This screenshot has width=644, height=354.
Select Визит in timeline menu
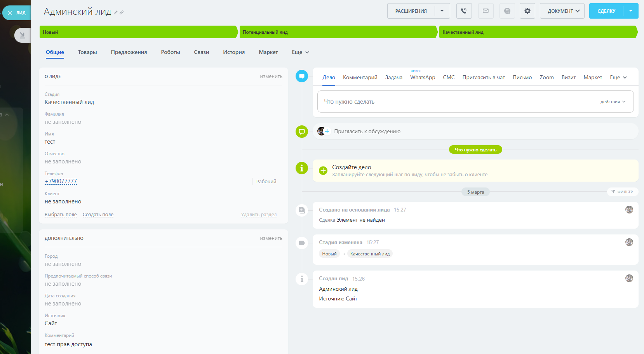569,77
